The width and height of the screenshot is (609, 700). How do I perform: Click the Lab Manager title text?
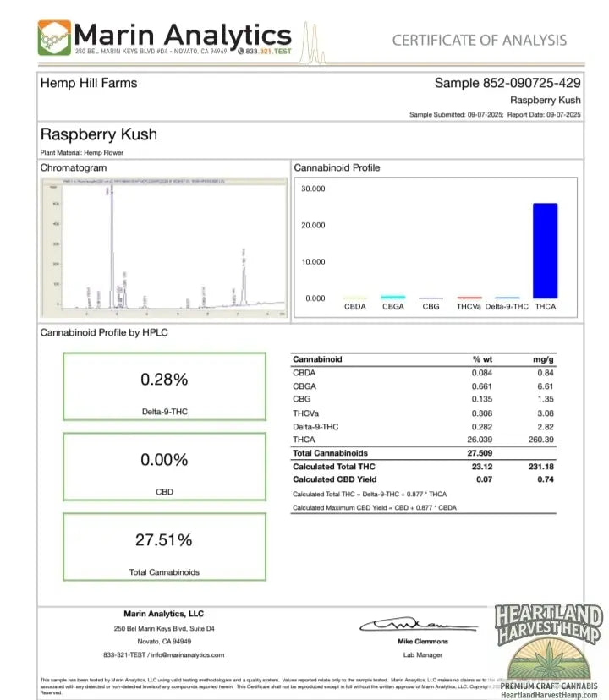click(x=423, y=655)
